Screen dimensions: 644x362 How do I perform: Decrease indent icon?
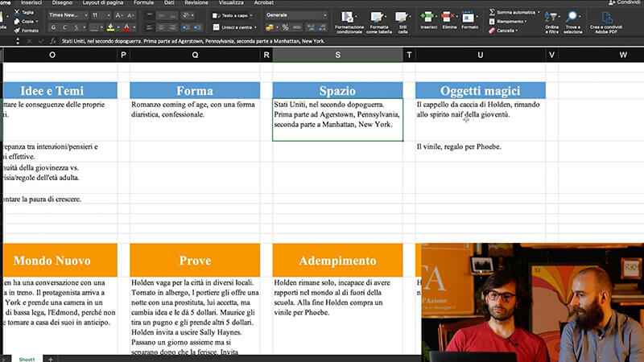pos(186,27)
